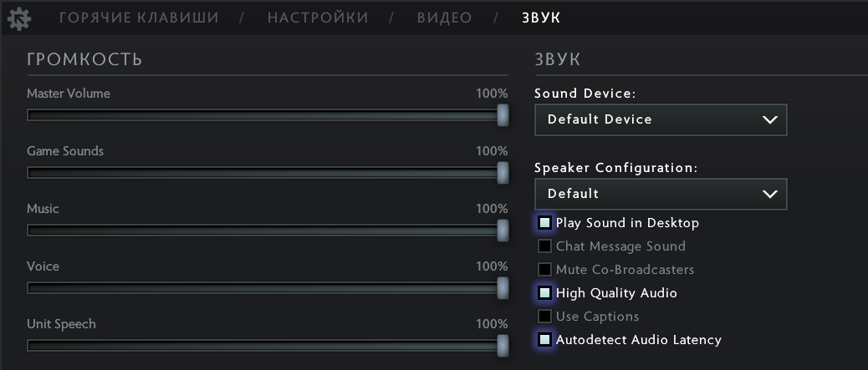Click the Master Volume slider handle
Viewport: 868px width, 370px height.
point(503,115)
